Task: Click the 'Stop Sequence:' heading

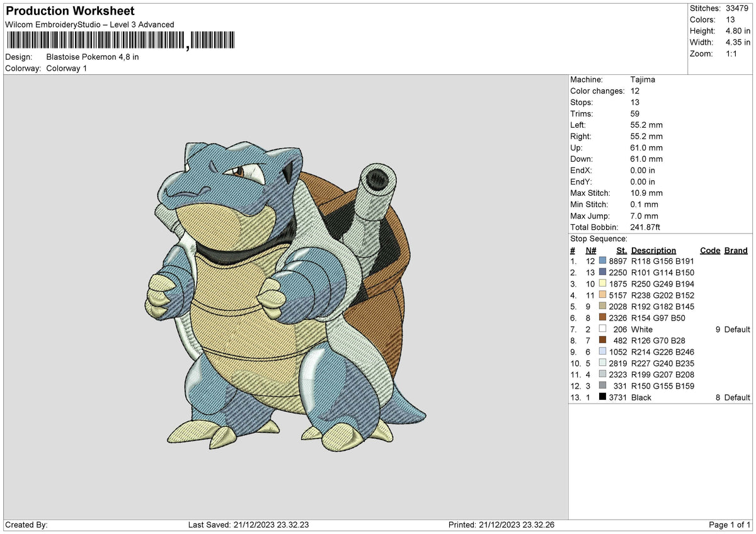Action: point(598,239)
